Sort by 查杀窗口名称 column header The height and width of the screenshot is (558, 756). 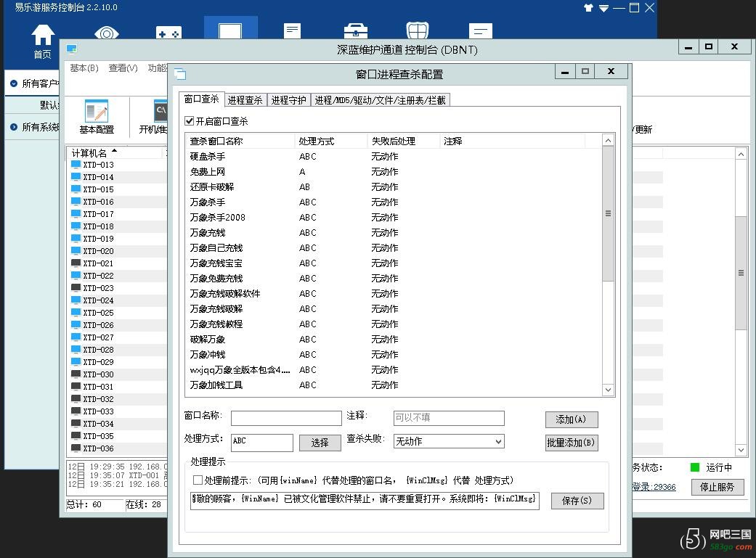[240, 141]
